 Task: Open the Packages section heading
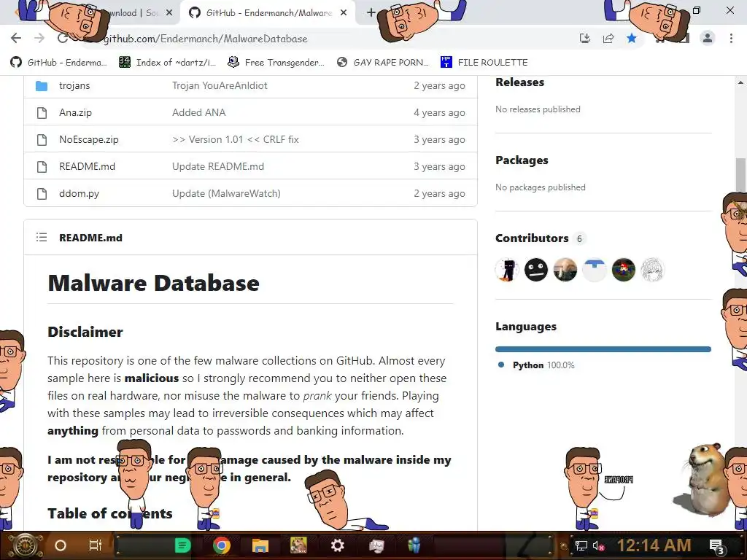[522, 160]
